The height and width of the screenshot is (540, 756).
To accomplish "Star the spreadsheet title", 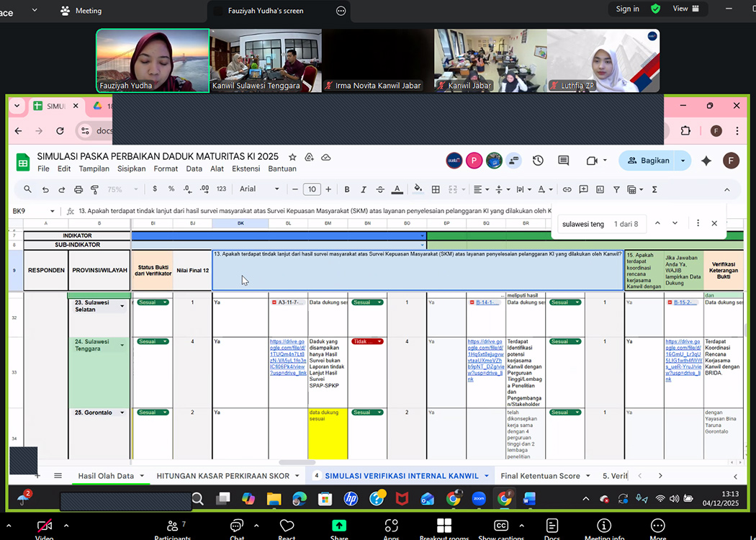I will (x=292, y=157).
